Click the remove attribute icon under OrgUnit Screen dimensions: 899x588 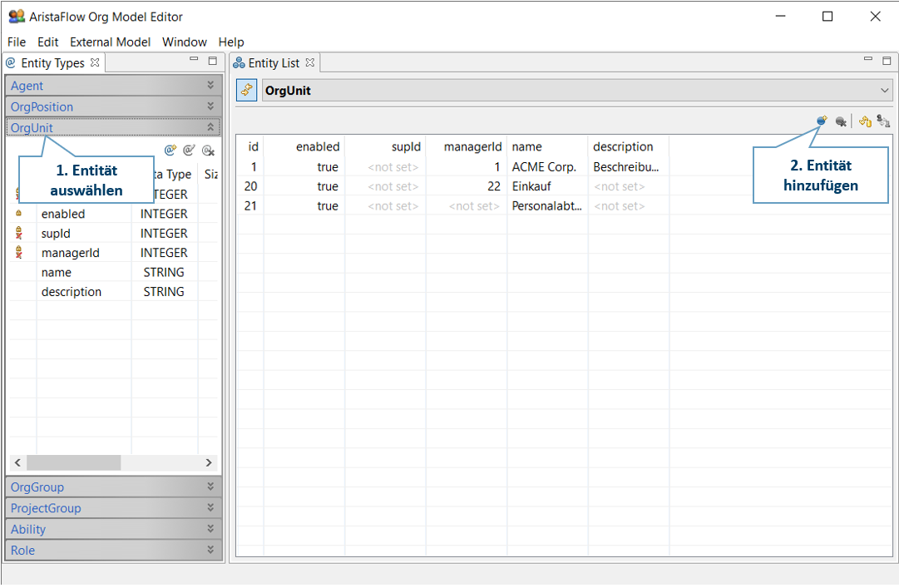[208, 151]
